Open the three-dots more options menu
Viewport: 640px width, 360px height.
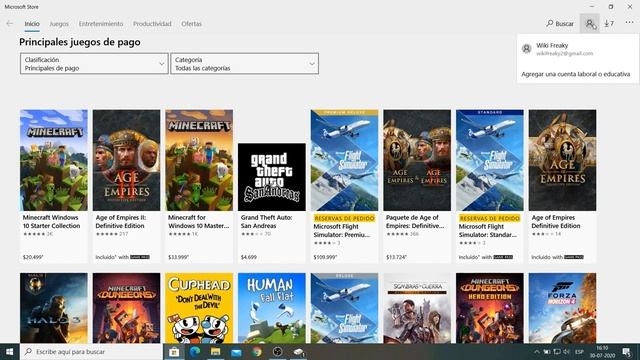(629, 23)
